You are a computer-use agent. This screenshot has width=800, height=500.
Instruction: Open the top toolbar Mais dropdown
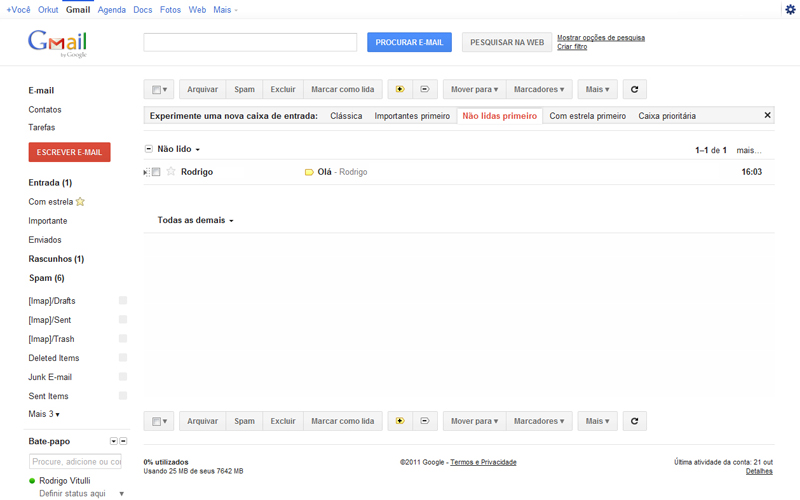597,89
